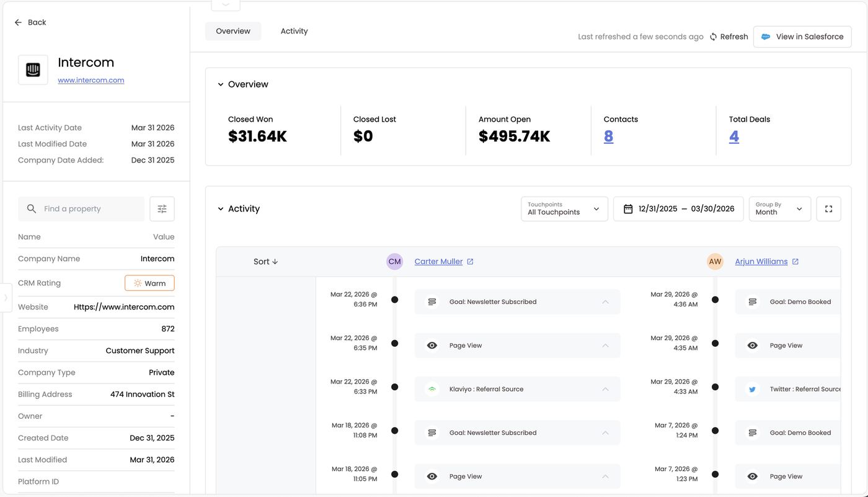Click the Mar 29 4:36 AM timeline dot
This screenshot has height=497, width=868.
(715, 300)
